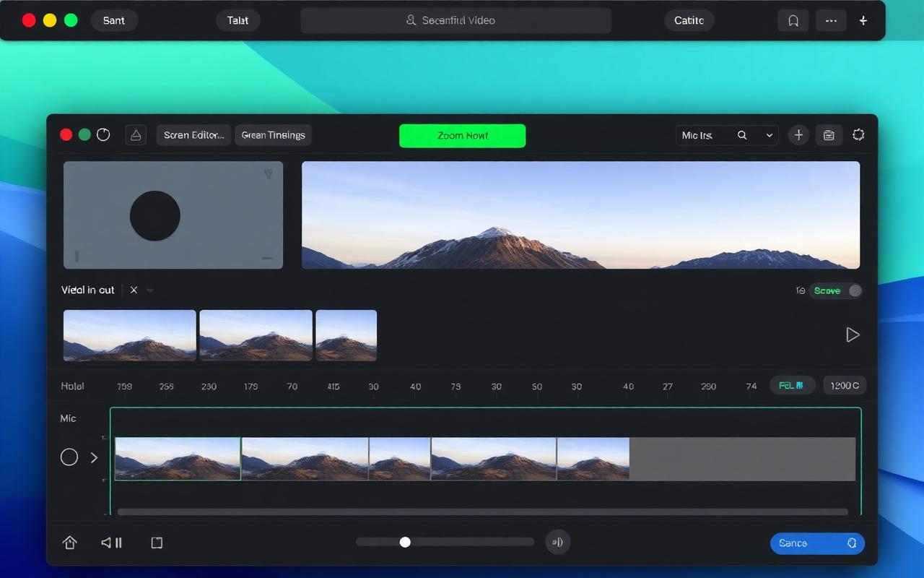Screen dimensions: 924x578
Task: Click the blue Sance button
Action: [x=817, y=543]
